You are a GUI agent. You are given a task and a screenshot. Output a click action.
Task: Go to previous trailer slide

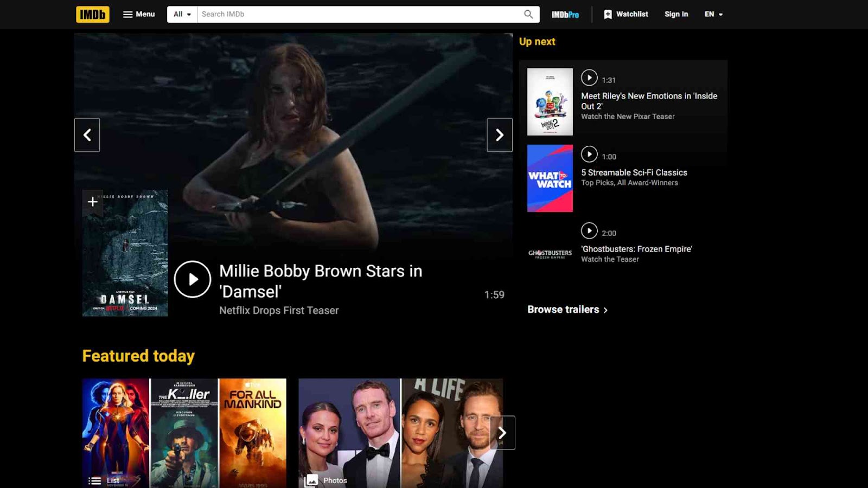(87, 135)
